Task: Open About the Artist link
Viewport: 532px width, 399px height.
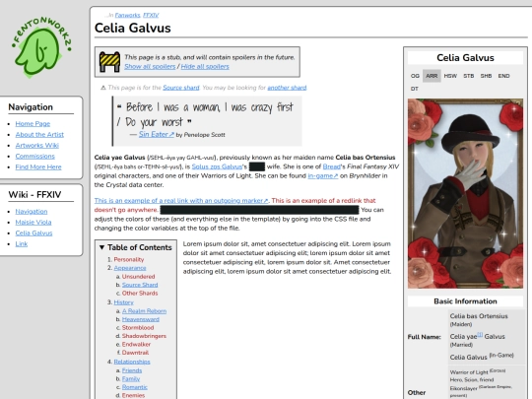Action: pyautogui.click(x=39, y=135)
